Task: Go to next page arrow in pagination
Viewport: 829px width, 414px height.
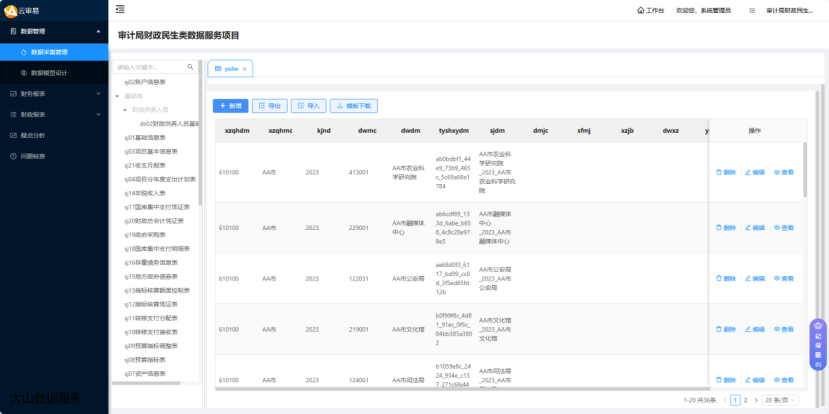Action: pyautogui.click(x=756, y=400)
